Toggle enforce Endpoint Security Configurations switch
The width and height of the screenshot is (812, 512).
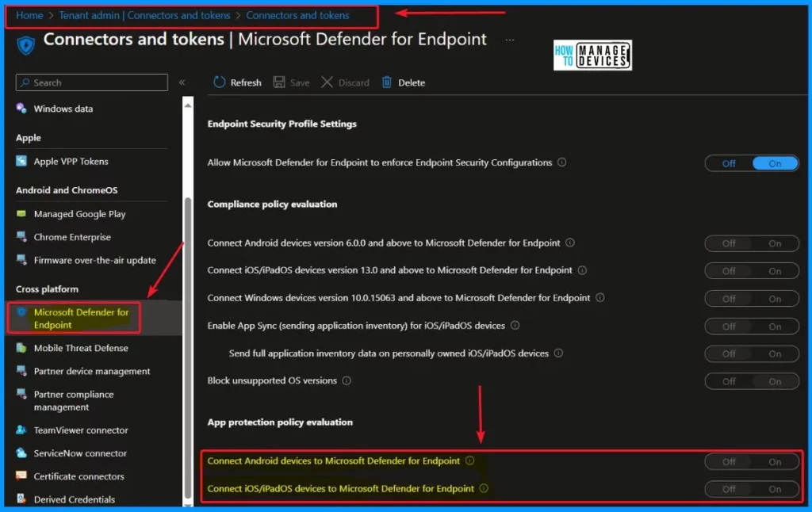click(x=752, y=163)
